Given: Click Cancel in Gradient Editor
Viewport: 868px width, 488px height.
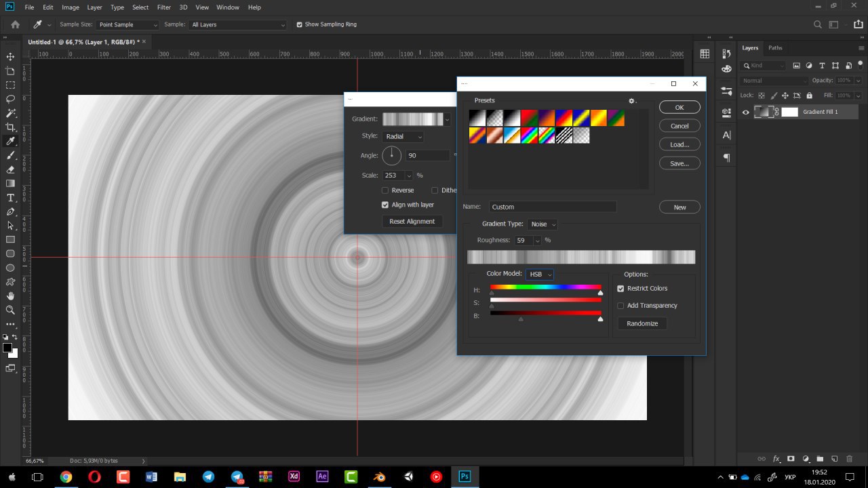Looking at the screenshot, I should pos(679,126).
